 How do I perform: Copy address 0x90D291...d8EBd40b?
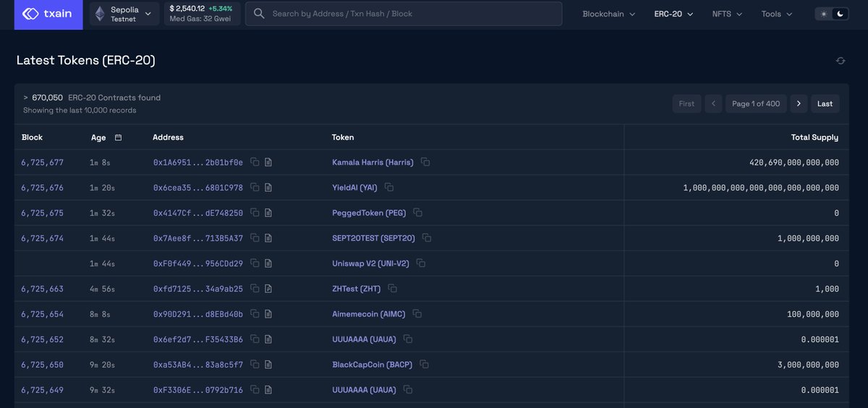pos(255,314)
